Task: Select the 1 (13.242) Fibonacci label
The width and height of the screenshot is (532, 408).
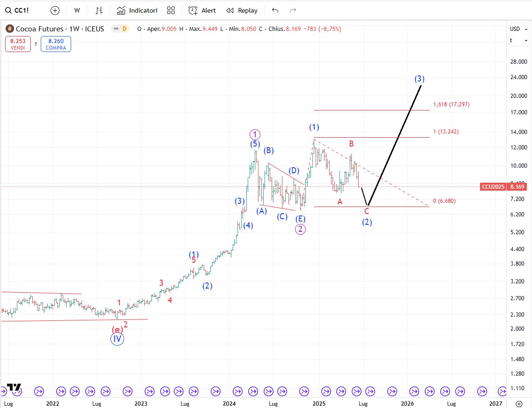Action: tap(446, 131)
